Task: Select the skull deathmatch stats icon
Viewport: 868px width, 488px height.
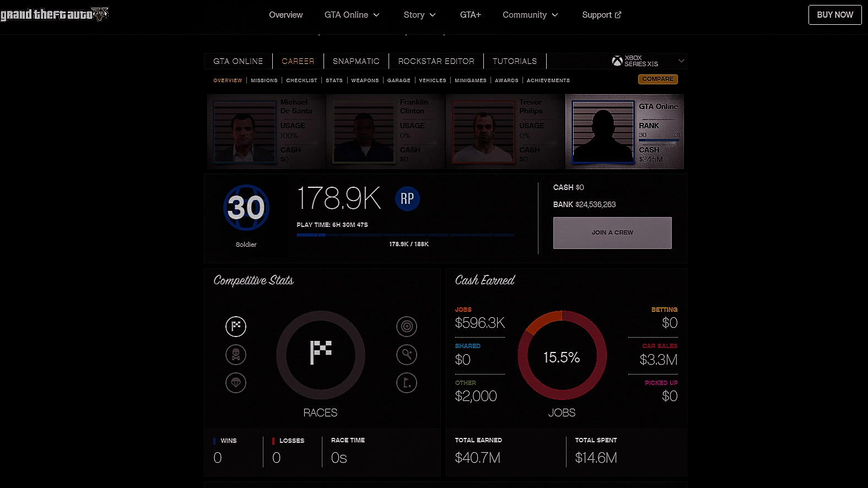Action: pos(236,355)
